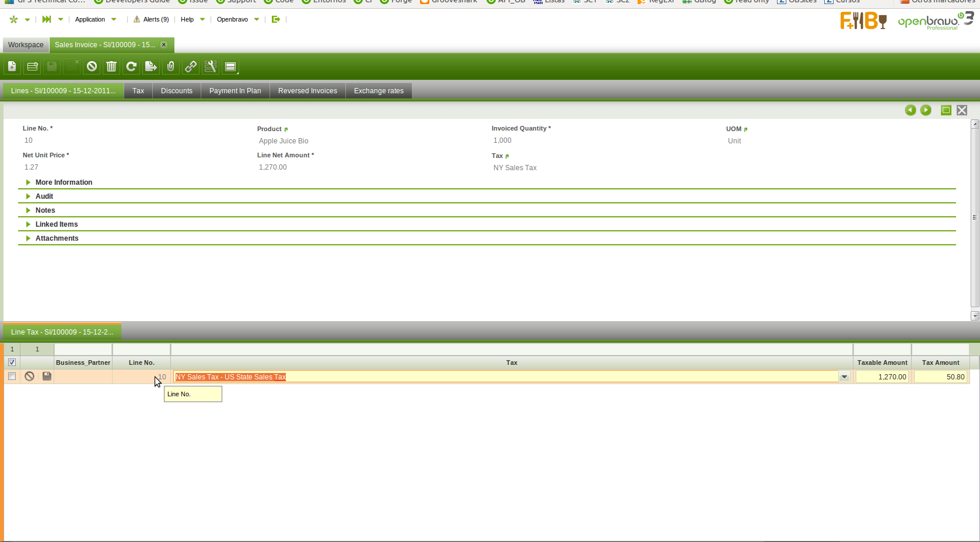Viewport: 980px width, 542px height.
Task: Maximize the Lines form panel
Action: (x=946, y=110)
